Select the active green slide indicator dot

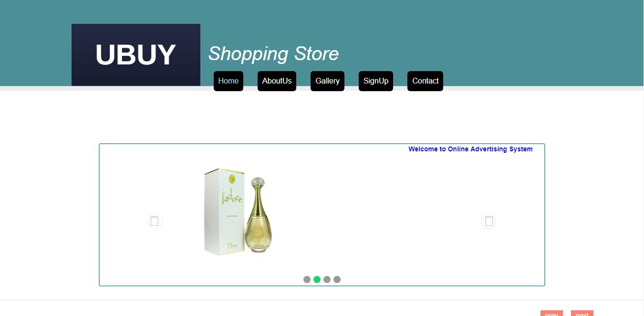tap(317, 279)
